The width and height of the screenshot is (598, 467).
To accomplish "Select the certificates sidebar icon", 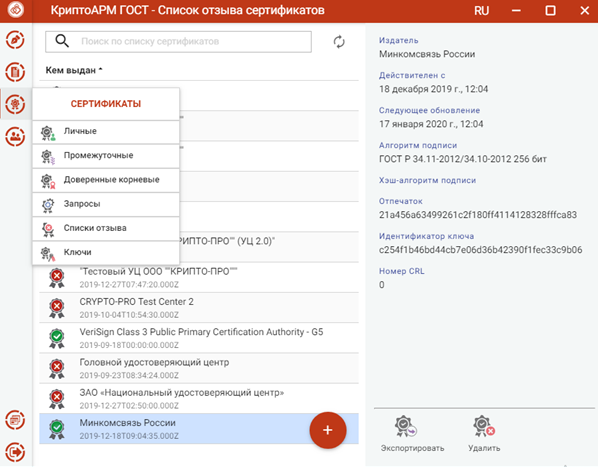I will 15,104.
